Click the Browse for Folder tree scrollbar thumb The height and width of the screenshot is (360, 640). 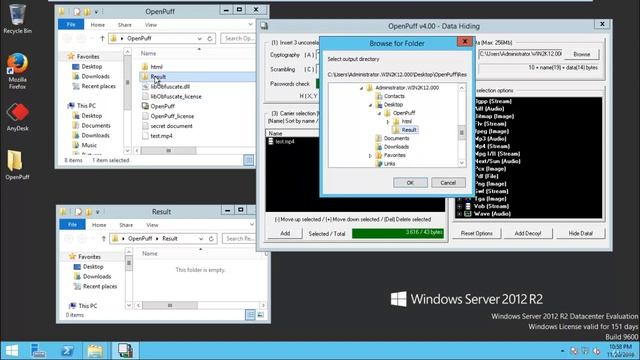click(x=462, y=132)
